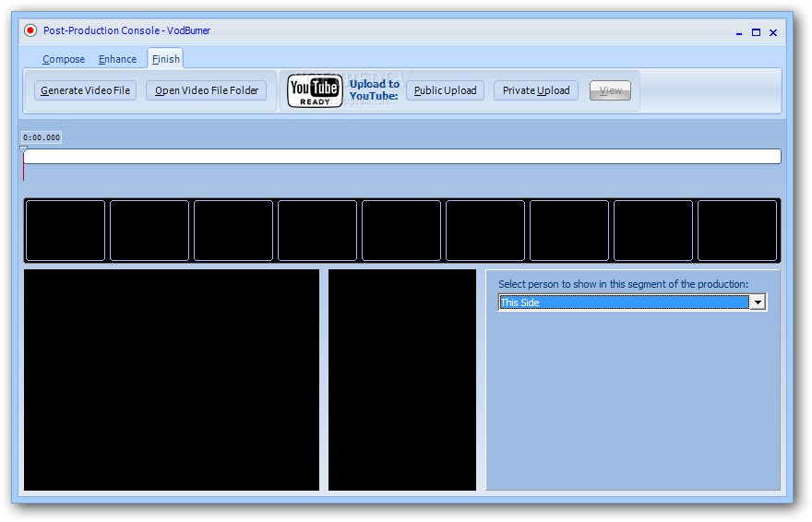Switch to the Enhance tab
The image size is (812, 522).
pos(117,59)
